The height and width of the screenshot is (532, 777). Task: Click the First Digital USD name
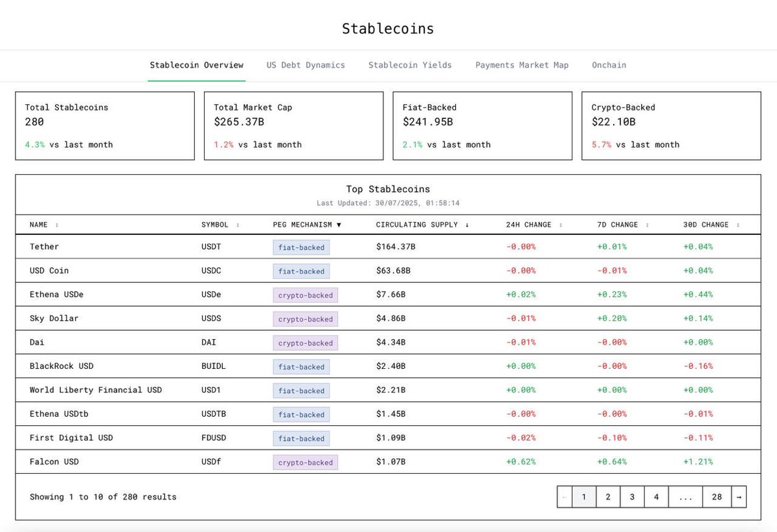tap(71, 438)
